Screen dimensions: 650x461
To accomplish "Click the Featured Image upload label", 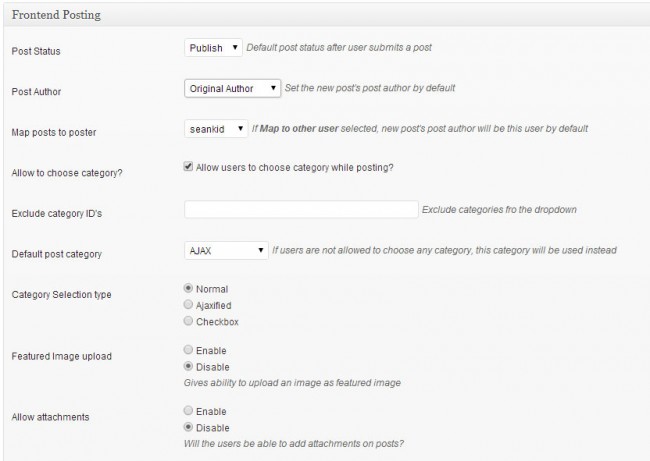I will [x=60, y=355].
